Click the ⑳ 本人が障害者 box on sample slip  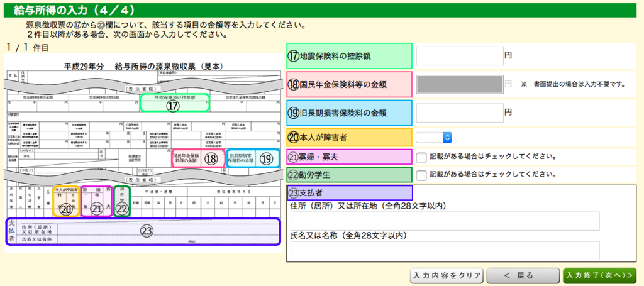[66, 201]
